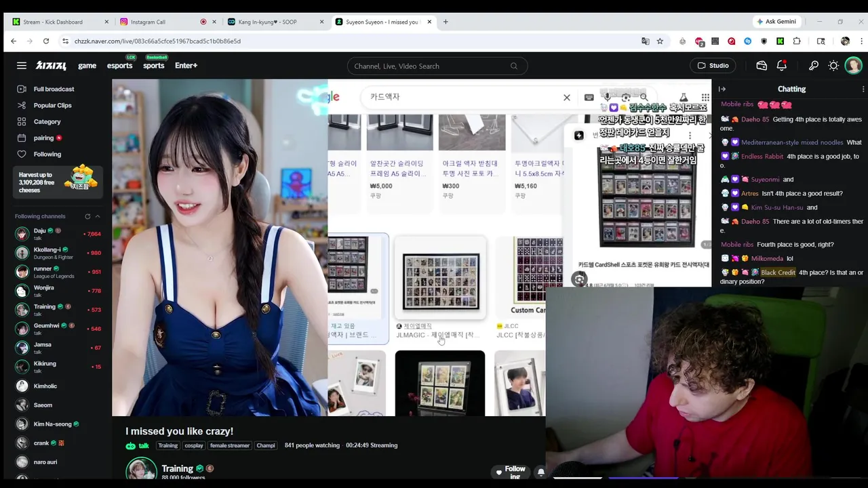Click the Chzzk logo
This screenshot has height=488, width=868.
(x=51, y=66)
